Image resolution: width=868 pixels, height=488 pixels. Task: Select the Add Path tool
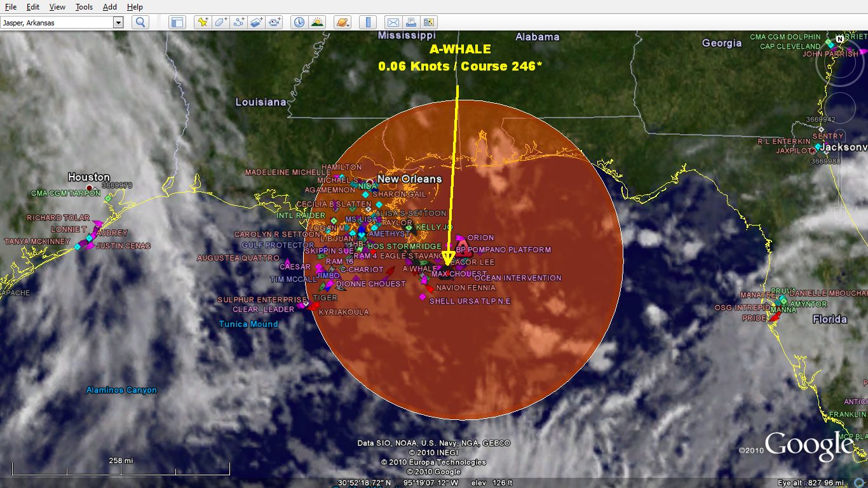click(x=239, y=22)
